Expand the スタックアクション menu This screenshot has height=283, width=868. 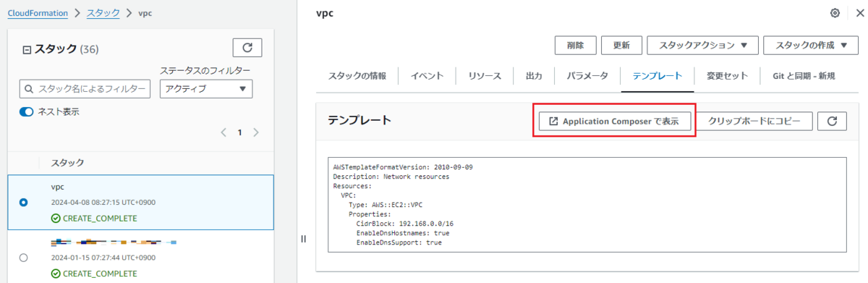coord(702,45)
